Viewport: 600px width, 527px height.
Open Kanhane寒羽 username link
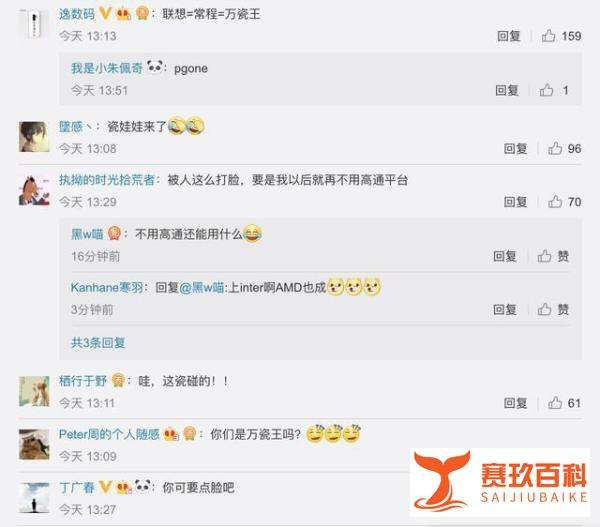click(x=107, y=287)
